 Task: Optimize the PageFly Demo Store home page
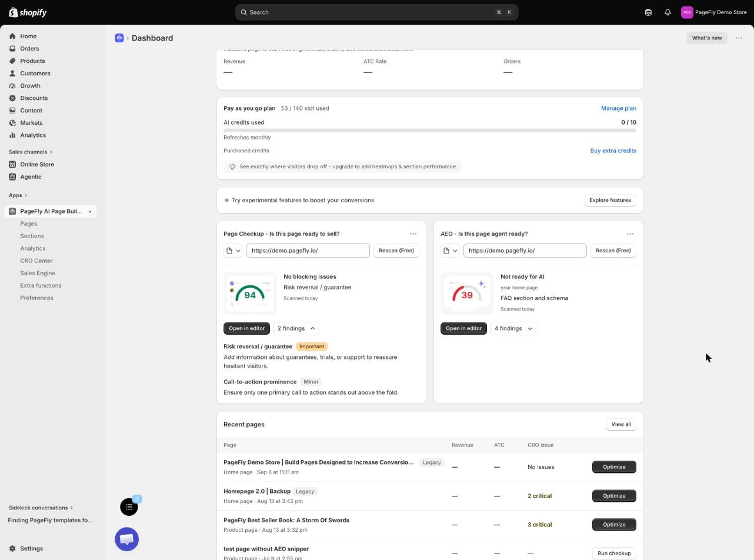(614, 467)
